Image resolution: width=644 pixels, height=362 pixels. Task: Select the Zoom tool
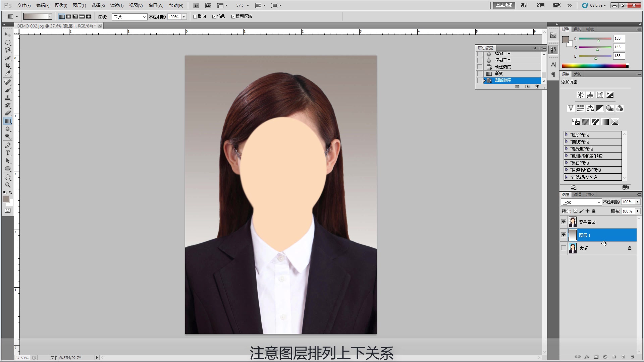(8, 185)
